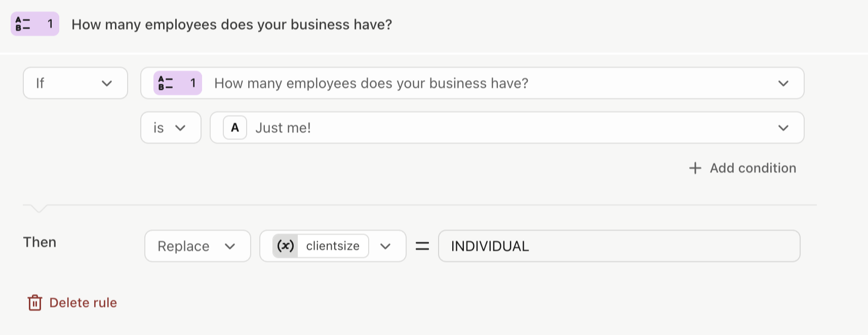Click the INDIVIDUAL value input field
868x335 pixels.
[619, 246]
